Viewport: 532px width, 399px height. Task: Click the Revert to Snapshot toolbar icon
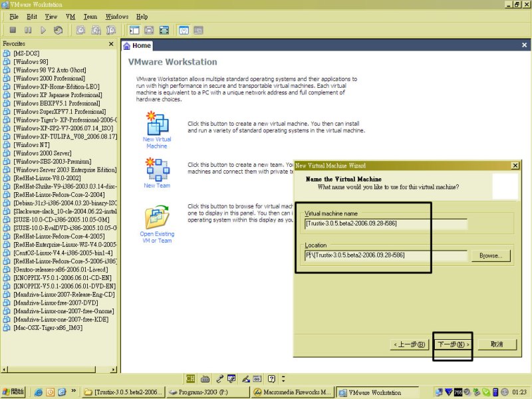click(96, 30)
